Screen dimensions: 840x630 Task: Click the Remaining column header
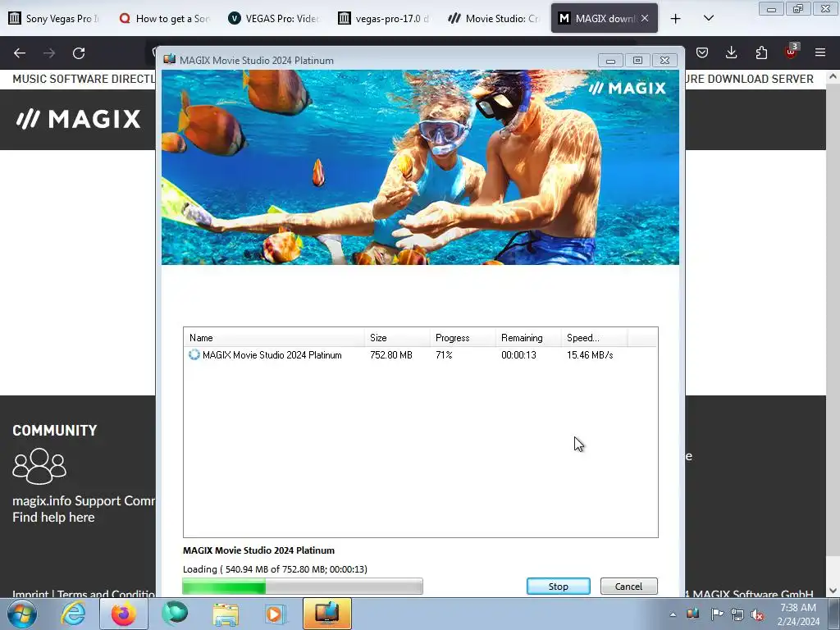(x=528, y=337)
